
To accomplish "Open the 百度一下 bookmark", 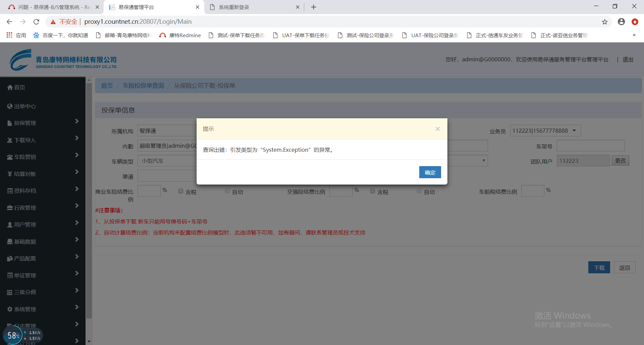I will point(61,35).
